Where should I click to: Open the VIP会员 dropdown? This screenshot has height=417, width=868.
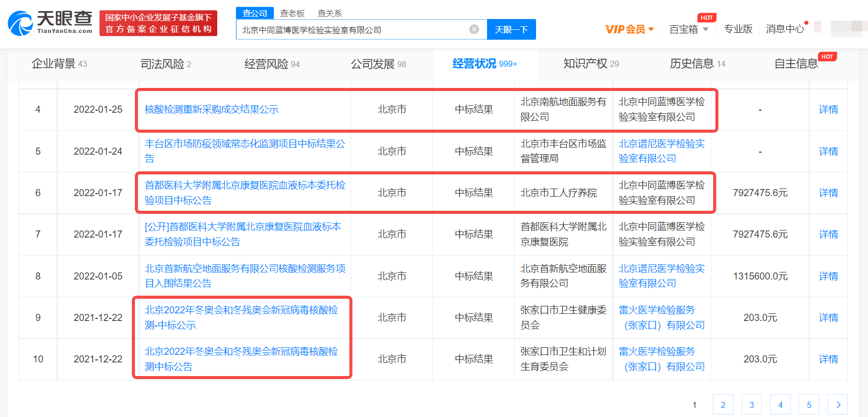point(630,29)
